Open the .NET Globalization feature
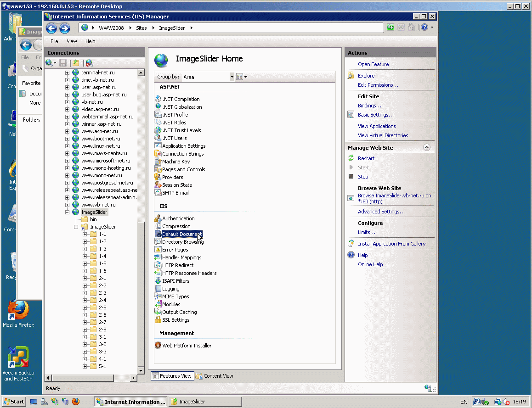Viewport: 532px width, 408px height. click(x=178, y=107)
